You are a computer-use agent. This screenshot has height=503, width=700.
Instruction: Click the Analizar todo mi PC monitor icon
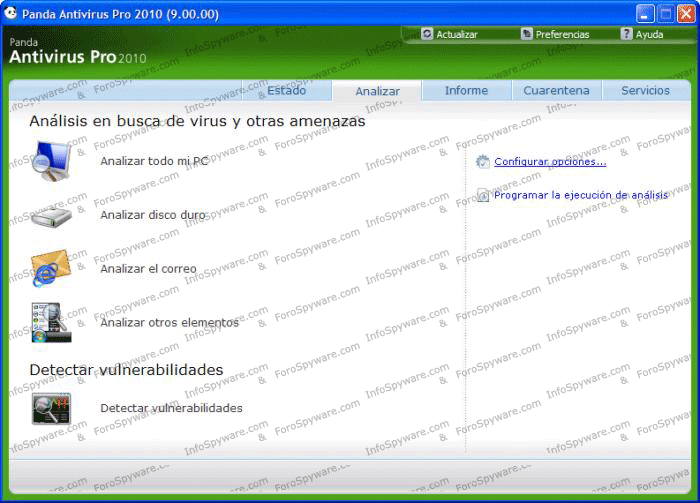pos(51,161)
